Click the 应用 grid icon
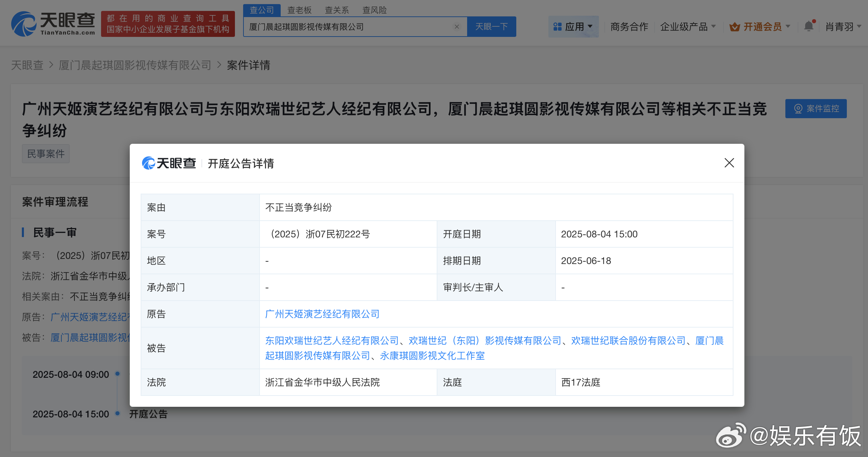868x457 pixels. point(557,27)
